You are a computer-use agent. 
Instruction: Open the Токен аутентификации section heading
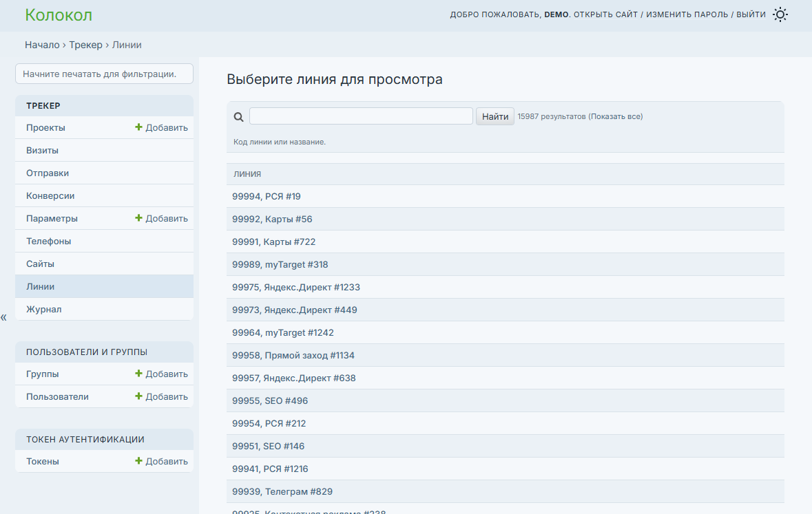tap(85, 440)
